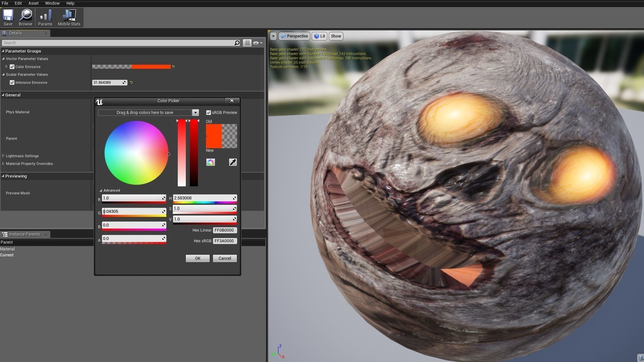Pick the eyedropper tool in Color Picker
Viewport: 644px width, 362px height.
pyautogui.click(x=233, y=162)
